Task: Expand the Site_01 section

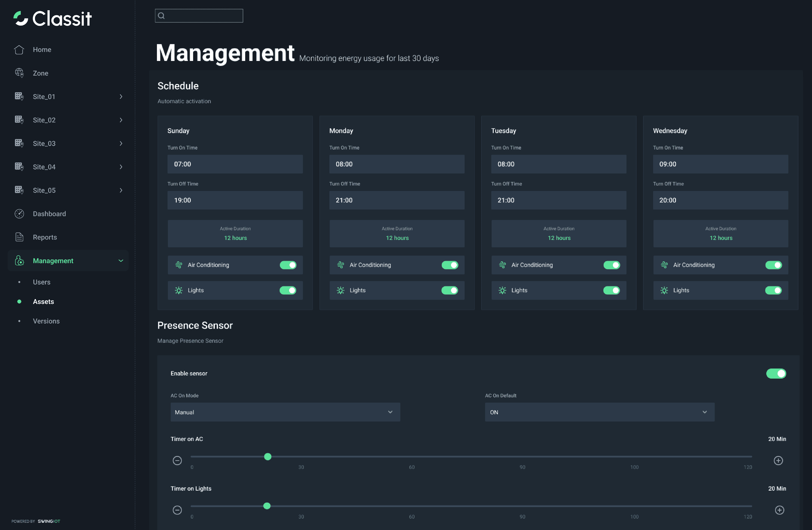Action: coord(121,97)
